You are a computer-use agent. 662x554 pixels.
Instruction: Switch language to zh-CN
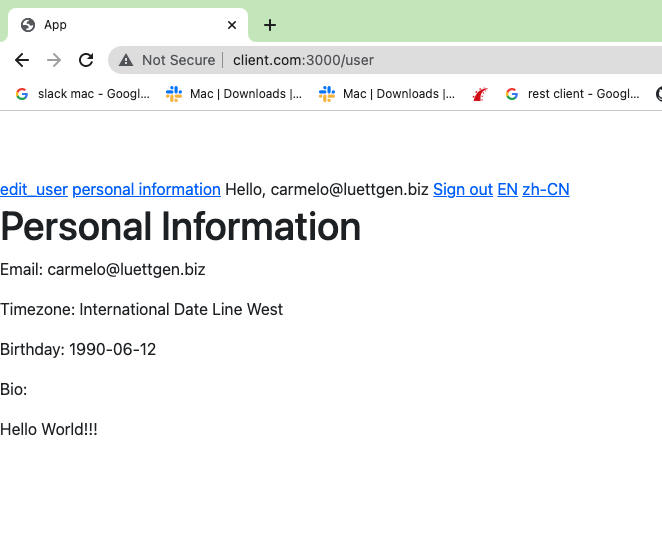coord(545,189)
